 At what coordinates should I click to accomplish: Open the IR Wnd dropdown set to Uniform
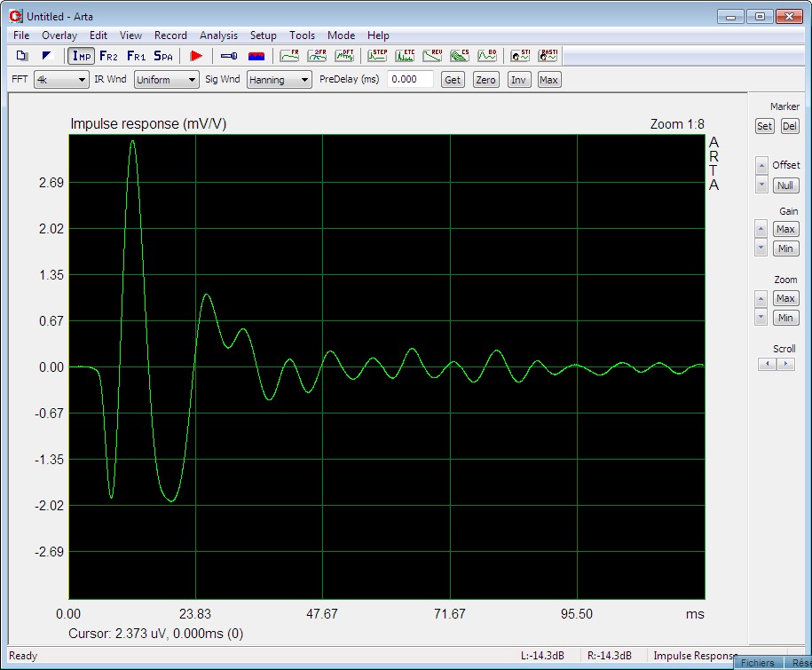pyautogui.click(x=166, y=80)
